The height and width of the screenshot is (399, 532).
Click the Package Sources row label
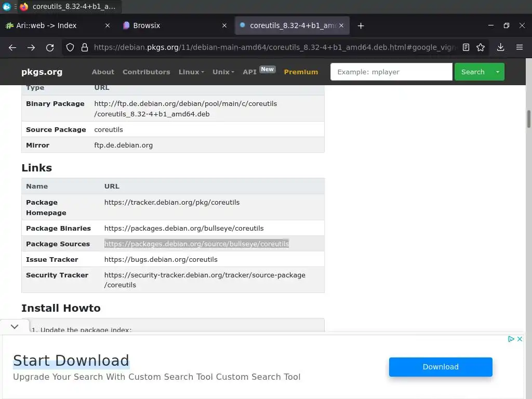(58, 244)
